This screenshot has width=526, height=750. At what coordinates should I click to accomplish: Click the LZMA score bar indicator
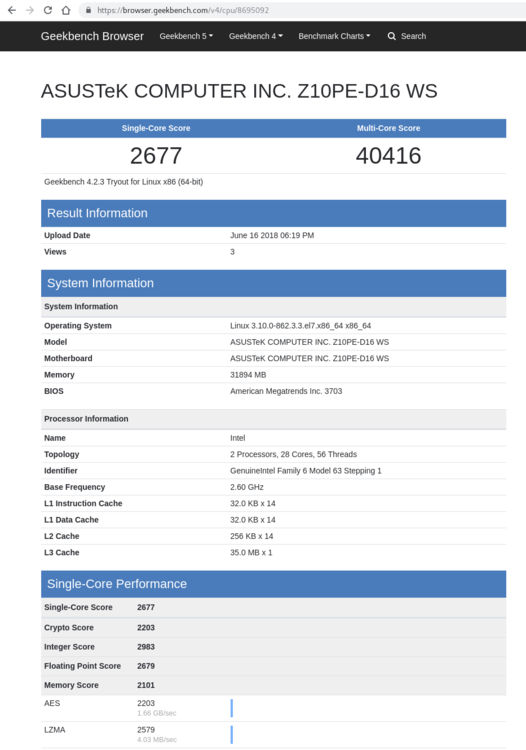click(x=232, y=735)
